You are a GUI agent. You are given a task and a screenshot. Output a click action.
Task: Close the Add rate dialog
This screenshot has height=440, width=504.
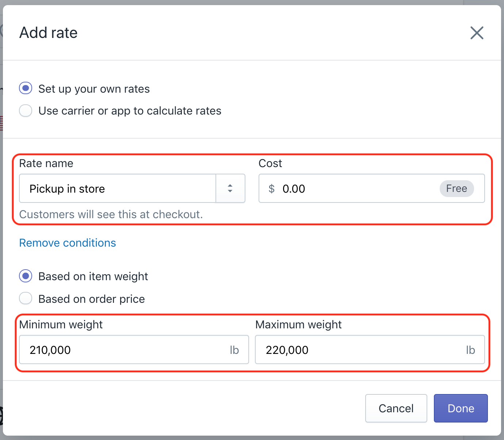coord(477,33)
